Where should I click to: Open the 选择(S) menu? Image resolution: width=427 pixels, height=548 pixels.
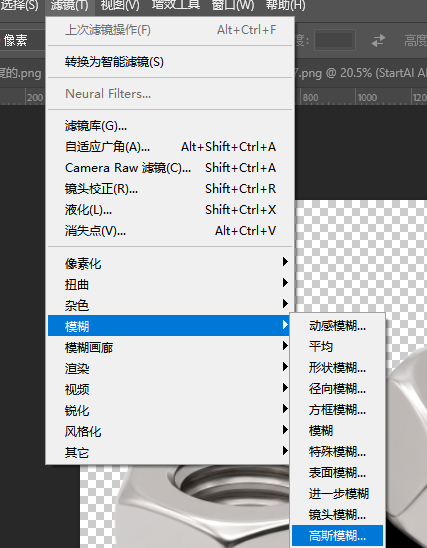coord(19,5)
